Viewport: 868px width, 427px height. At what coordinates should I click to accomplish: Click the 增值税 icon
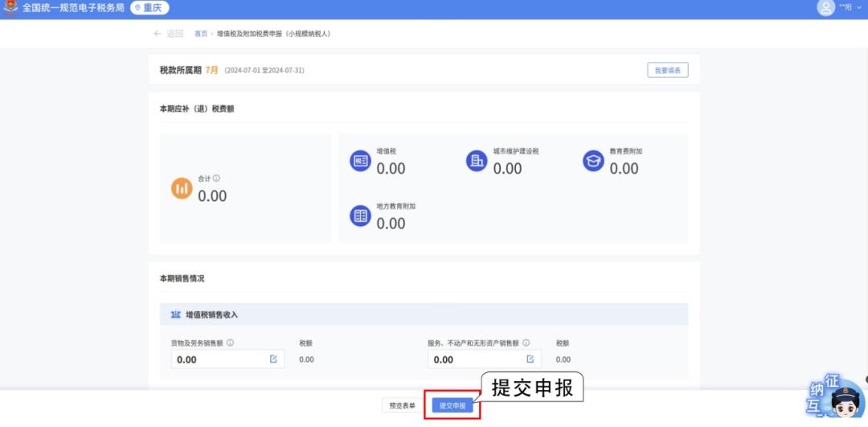coord(360,161)
